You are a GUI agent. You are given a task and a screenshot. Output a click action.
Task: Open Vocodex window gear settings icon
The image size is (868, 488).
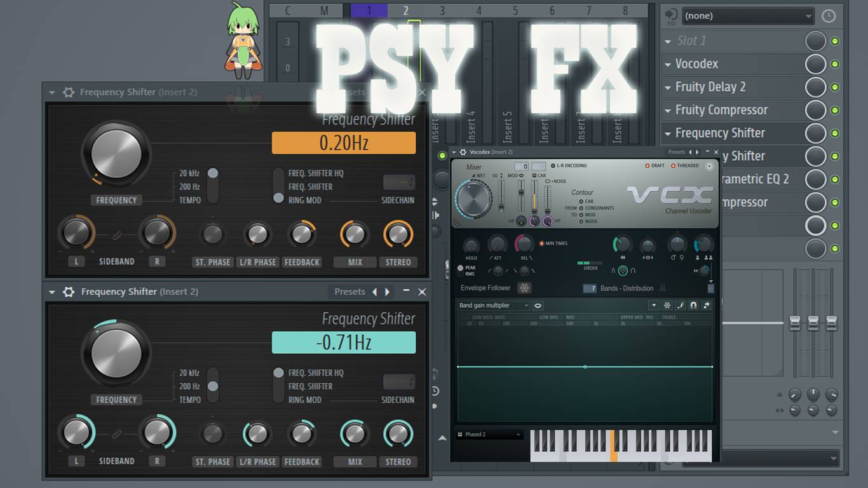tap(463, 152)
